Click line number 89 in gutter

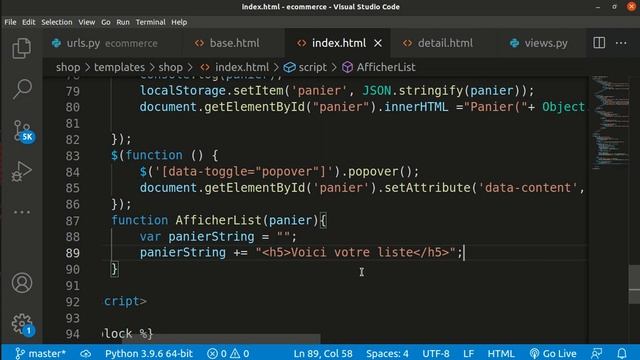(73, 253)
